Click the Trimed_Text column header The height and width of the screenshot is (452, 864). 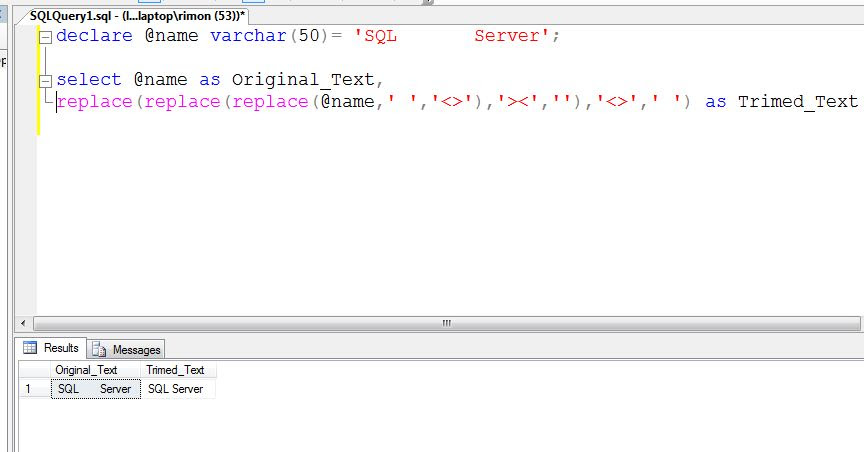pos(177,370)
